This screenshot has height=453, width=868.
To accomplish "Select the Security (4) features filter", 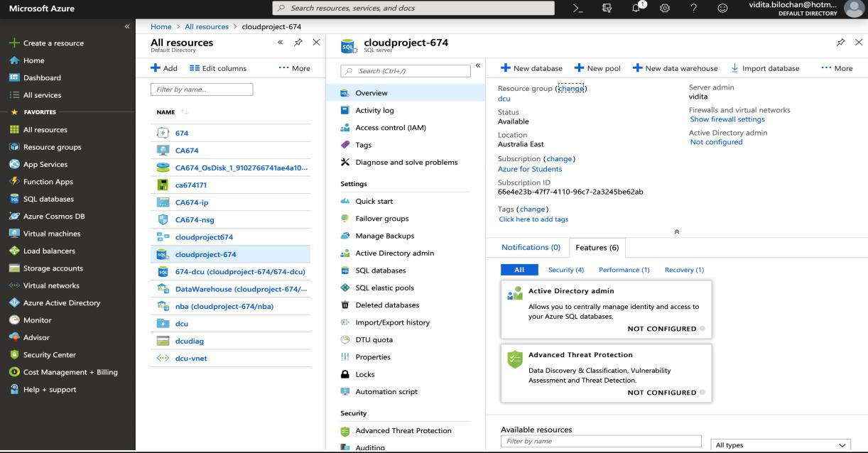I will pyautogui.click(x=565, y=270).
